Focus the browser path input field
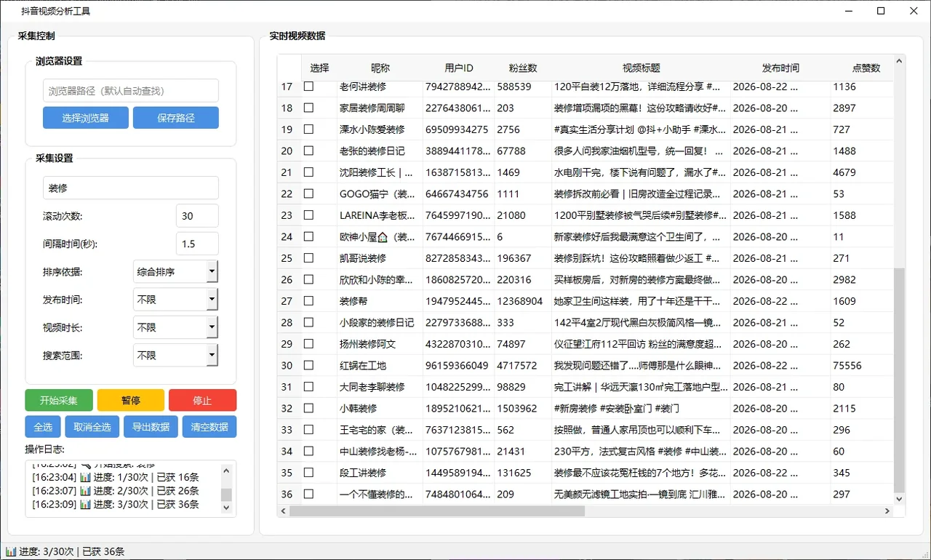Screen dimensions: 931x560 coord(131,91)
